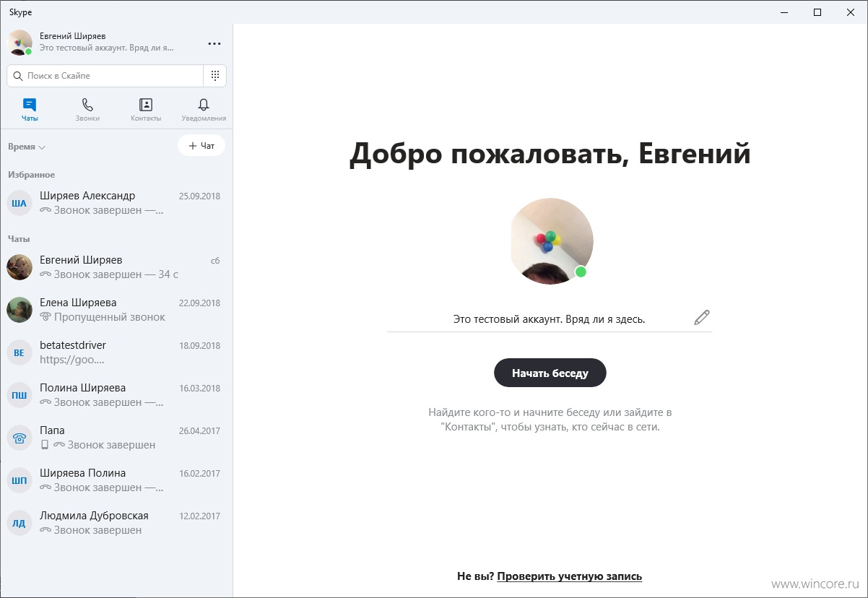868x598 pixels.
Task: Click the Чаты section header in list
Action: [19, 239]
